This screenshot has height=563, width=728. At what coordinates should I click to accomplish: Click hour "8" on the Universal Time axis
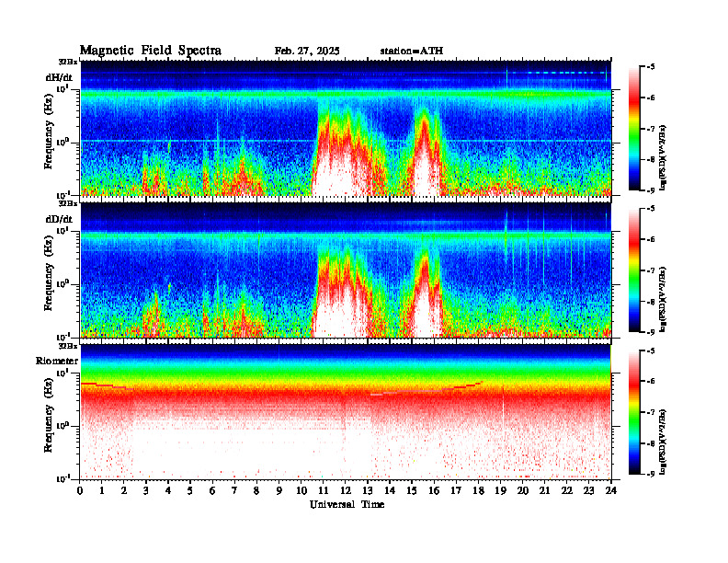click(256, 490)
